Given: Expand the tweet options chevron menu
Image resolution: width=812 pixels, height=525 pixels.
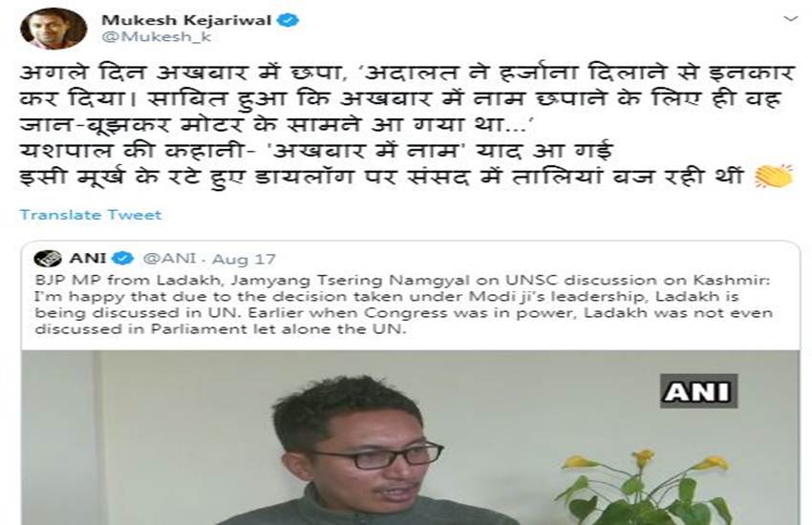Looking at the screenshot, I should pyautogui.click(x=791, y=19).
